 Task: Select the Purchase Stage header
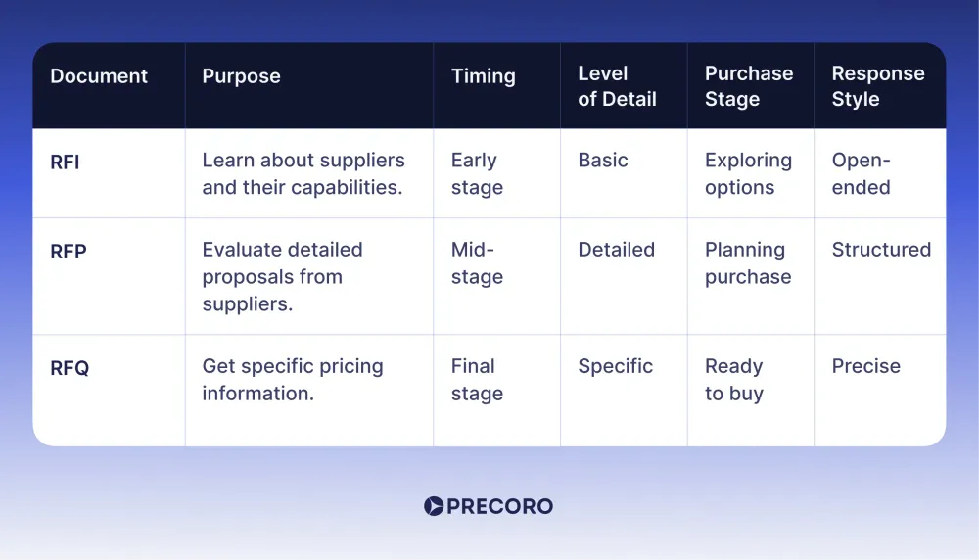[749, 86]
